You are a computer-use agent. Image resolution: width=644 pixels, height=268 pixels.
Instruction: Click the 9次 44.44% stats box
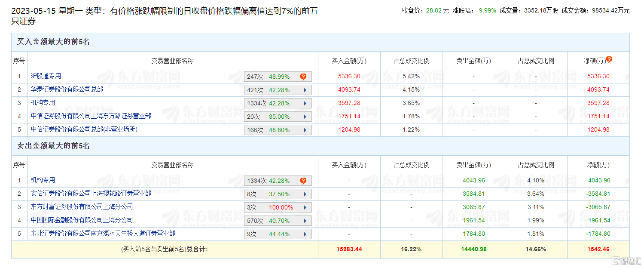click(x=278, y=234)
